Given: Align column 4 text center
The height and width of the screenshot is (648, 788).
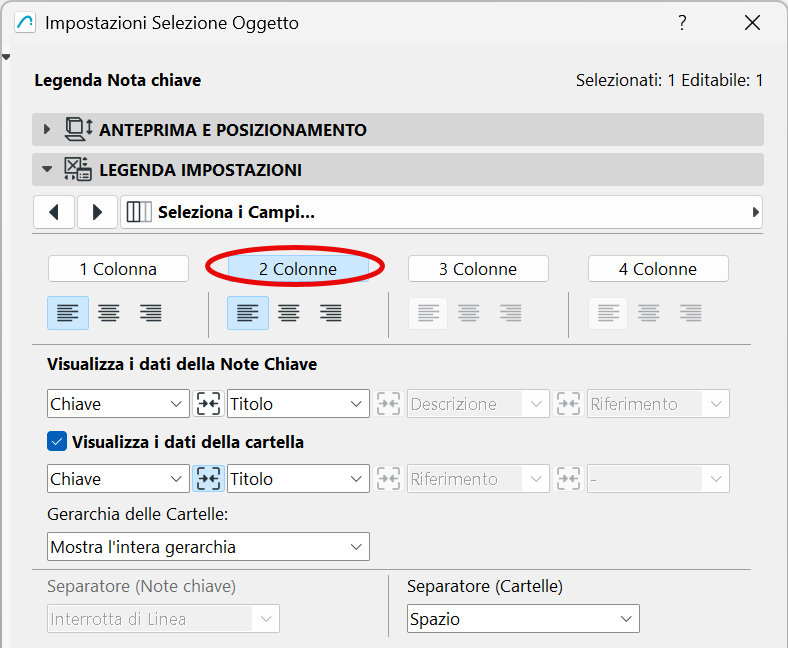Looking at the screenshot, I should (x=648, y=313).
